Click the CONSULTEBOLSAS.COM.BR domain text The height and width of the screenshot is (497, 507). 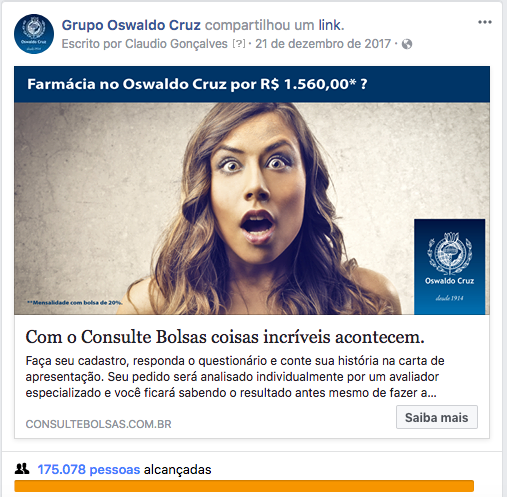pyautogui.click(x=98, y=424)
